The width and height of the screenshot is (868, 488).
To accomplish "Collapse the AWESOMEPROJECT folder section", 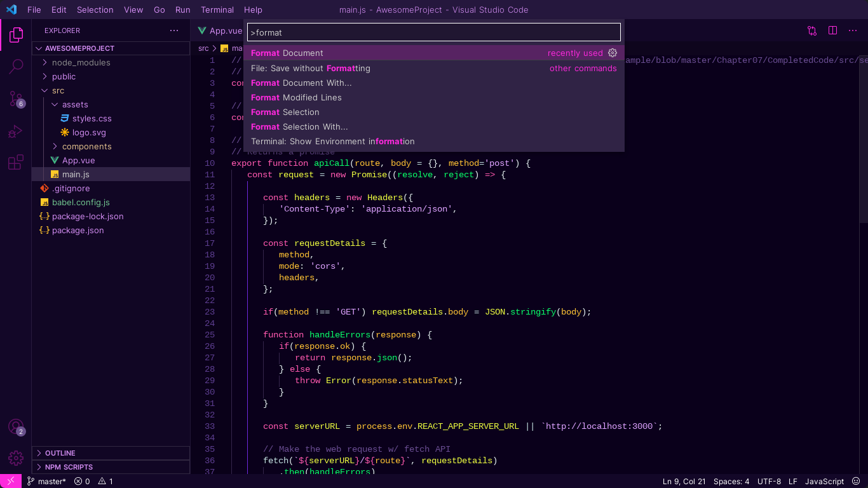I will (x=111, y=48).
